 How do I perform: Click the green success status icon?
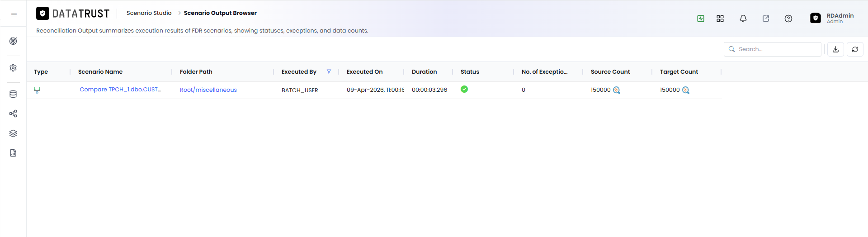click(464, 89)
